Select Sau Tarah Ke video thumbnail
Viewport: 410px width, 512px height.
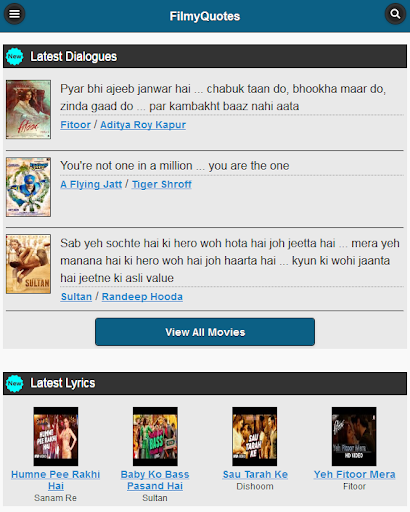point(255,436)
